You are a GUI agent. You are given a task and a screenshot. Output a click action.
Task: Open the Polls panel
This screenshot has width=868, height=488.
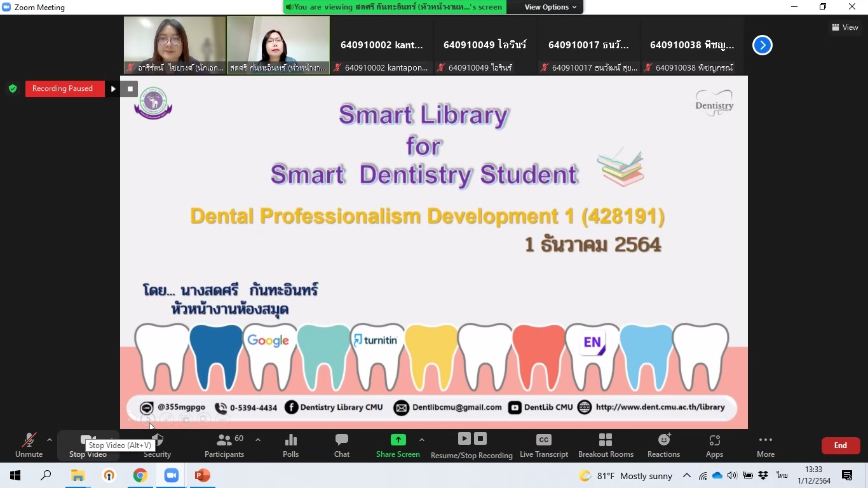290,445
